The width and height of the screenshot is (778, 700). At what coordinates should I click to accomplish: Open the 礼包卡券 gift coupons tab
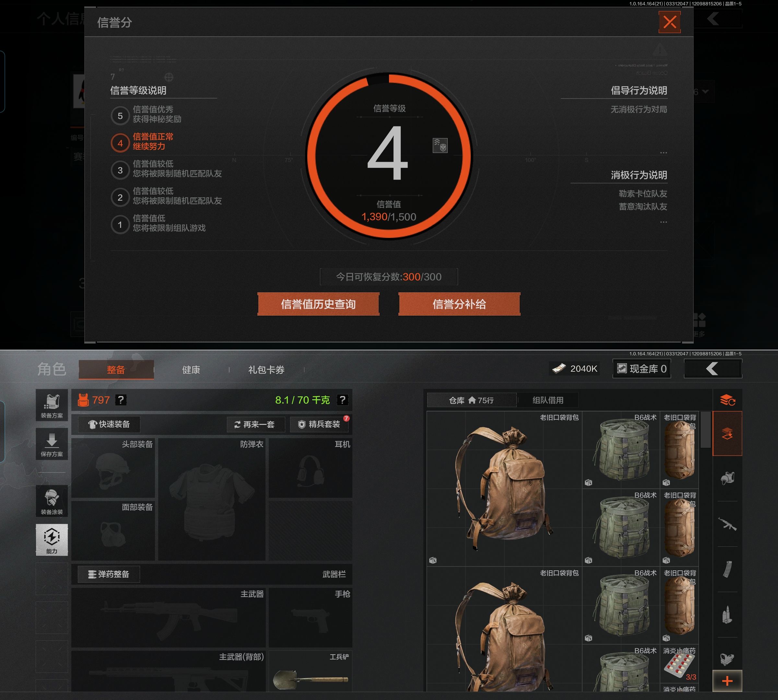click(x=266, y=370)
